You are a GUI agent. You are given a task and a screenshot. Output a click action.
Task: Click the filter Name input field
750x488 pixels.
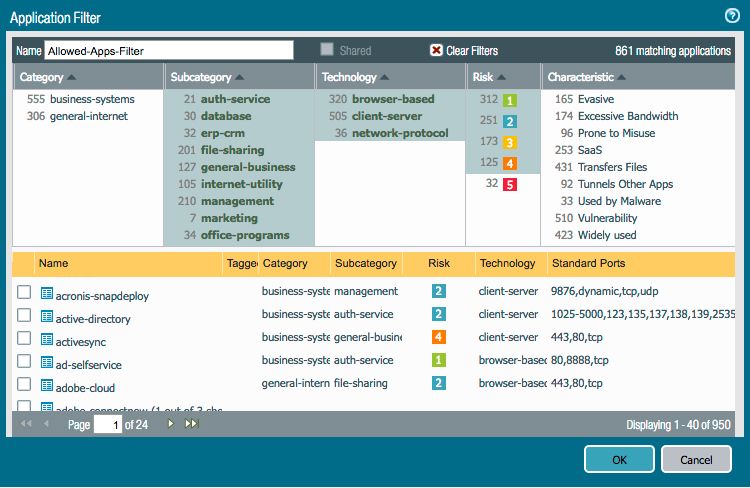click(x=169, y=50)
